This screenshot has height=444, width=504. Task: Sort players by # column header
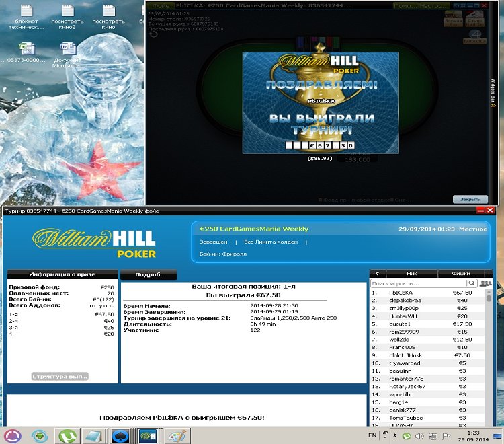tap(378, 274)
